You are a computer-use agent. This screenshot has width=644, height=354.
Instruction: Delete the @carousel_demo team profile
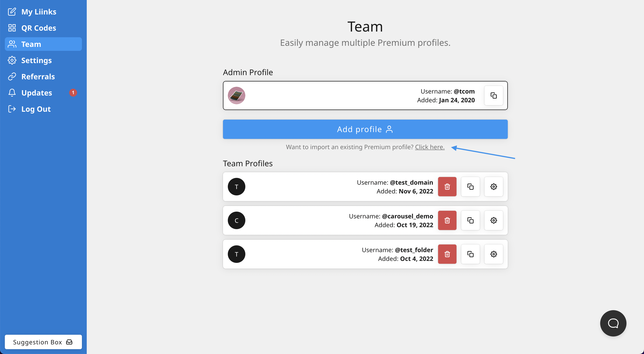coord(447,220)
